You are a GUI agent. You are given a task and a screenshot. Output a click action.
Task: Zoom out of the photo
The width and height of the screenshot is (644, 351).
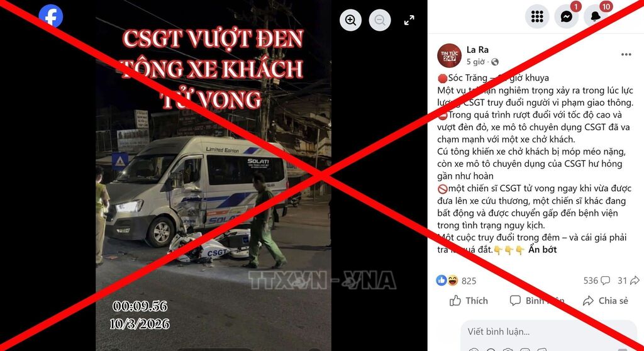point(380,19)
